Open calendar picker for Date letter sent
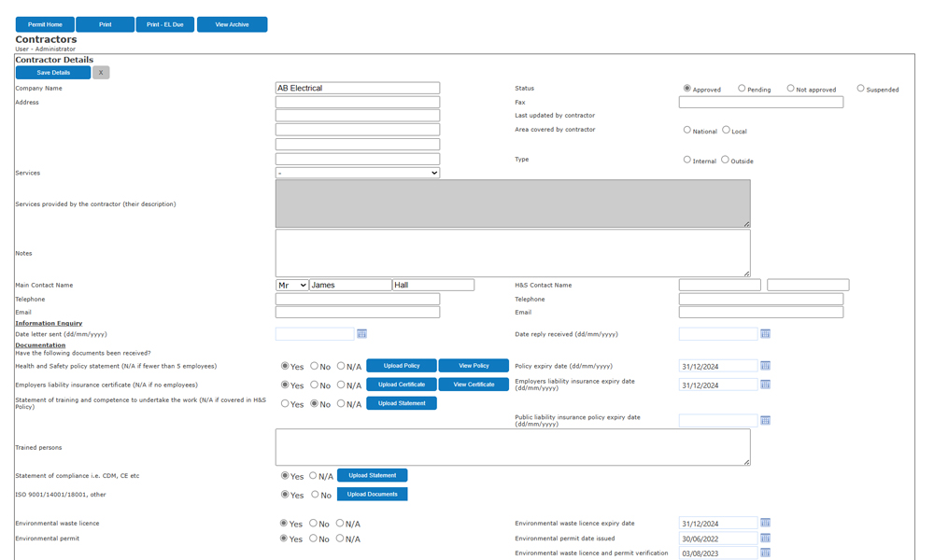The height and width of the screenshot is (560, 934). coord(362,333)
